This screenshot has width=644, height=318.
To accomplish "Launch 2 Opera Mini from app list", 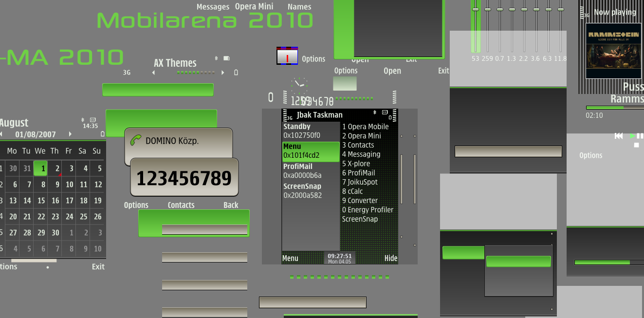I will click(362, 136).
